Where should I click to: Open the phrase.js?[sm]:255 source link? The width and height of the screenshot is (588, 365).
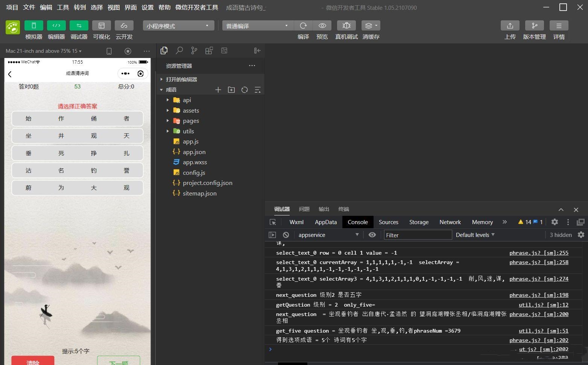coord(539,253)
